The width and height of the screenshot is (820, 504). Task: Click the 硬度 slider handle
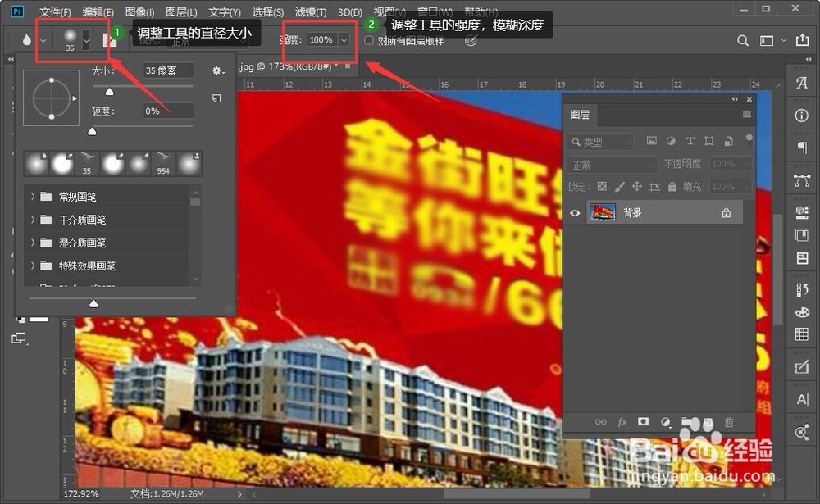tap(92, 131)
